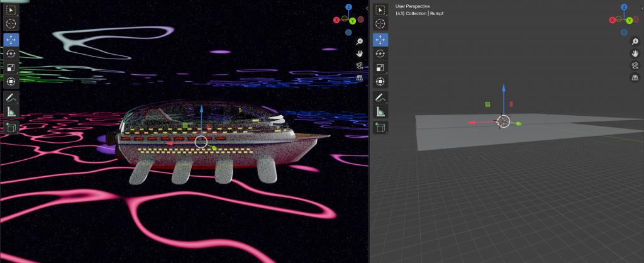Select the Transform tool in right viewport

[x=380, y=81]
